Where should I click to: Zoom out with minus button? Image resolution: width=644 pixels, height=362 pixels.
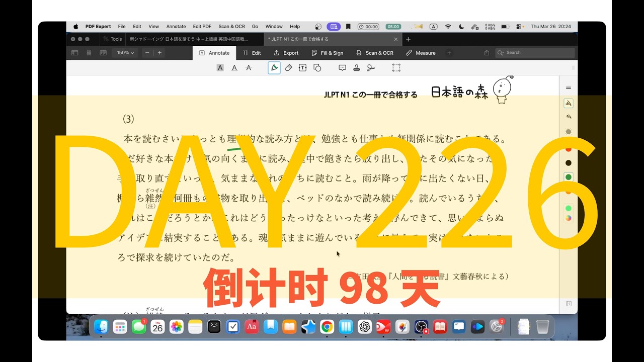pos(147,53)
